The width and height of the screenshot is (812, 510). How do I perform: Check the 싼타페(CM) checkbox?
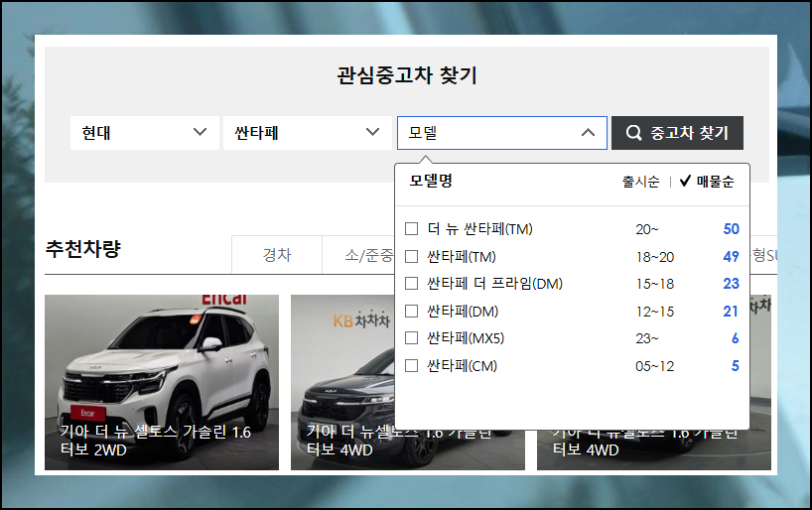[411, 365]
